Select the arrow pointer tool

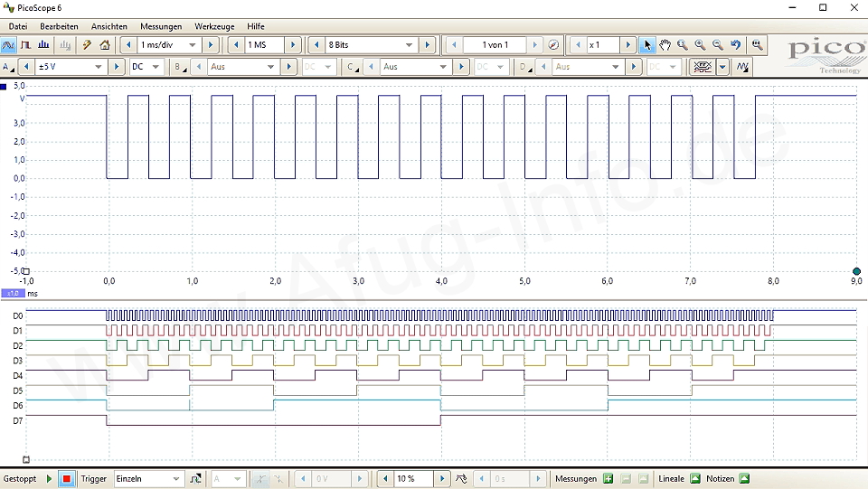647,45
